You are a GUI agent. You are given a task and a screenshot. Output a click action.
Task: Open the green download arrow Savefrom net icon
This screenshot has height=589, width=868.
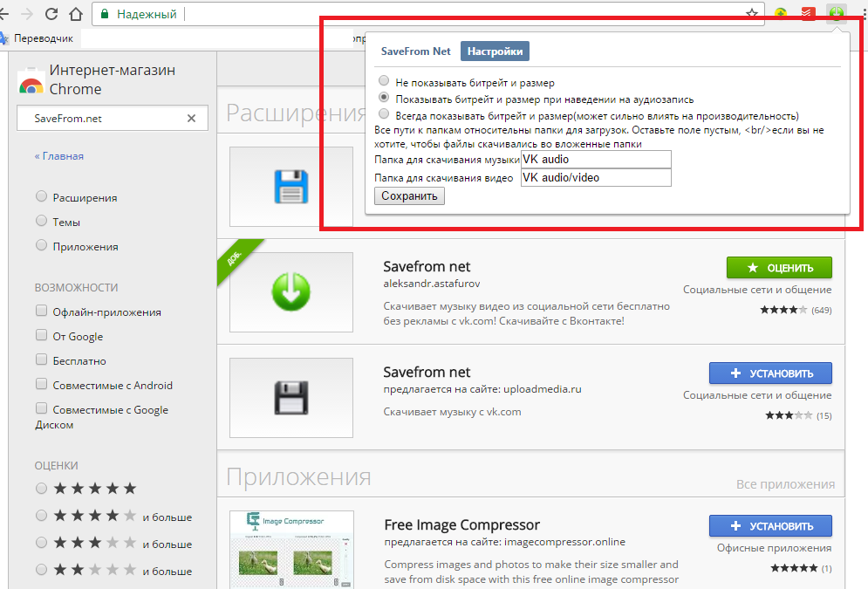pyautogui.click(x=291, y=291)
